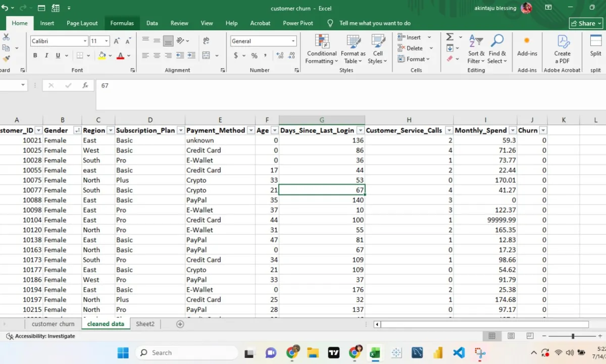Switch to Page Layout view icon

click(511, 336)
